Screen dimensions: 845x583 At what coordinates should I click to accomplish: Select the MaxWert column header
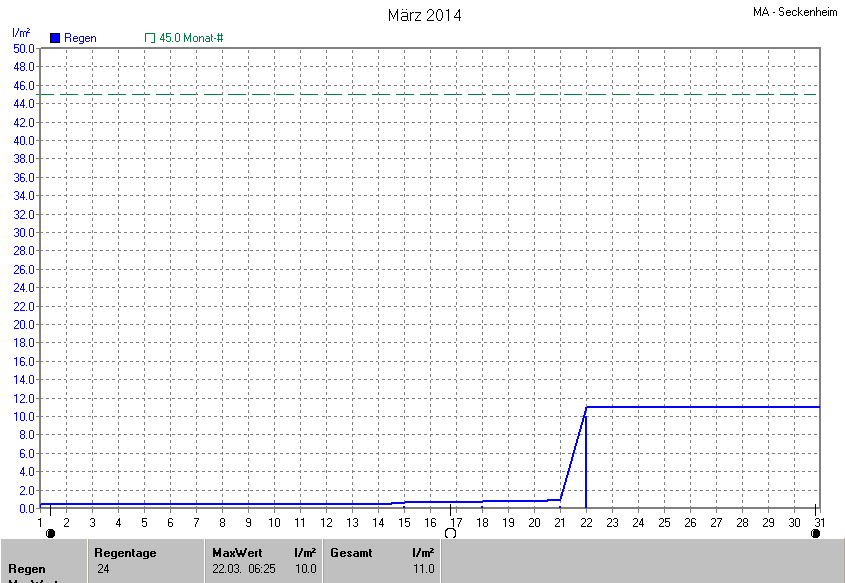click(x=235, y=553)
